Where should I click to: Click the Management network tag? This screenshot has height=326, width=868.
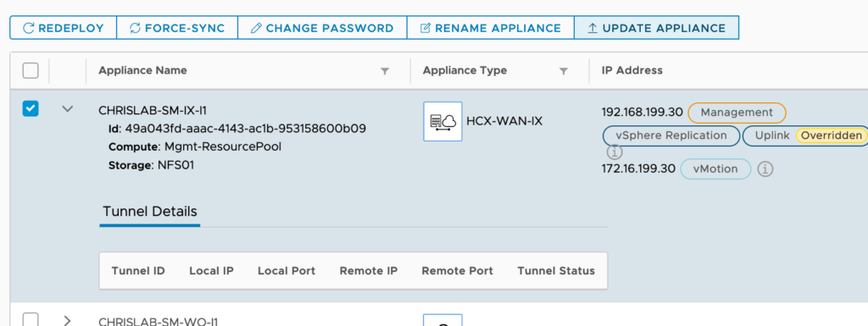click(737, 113)
